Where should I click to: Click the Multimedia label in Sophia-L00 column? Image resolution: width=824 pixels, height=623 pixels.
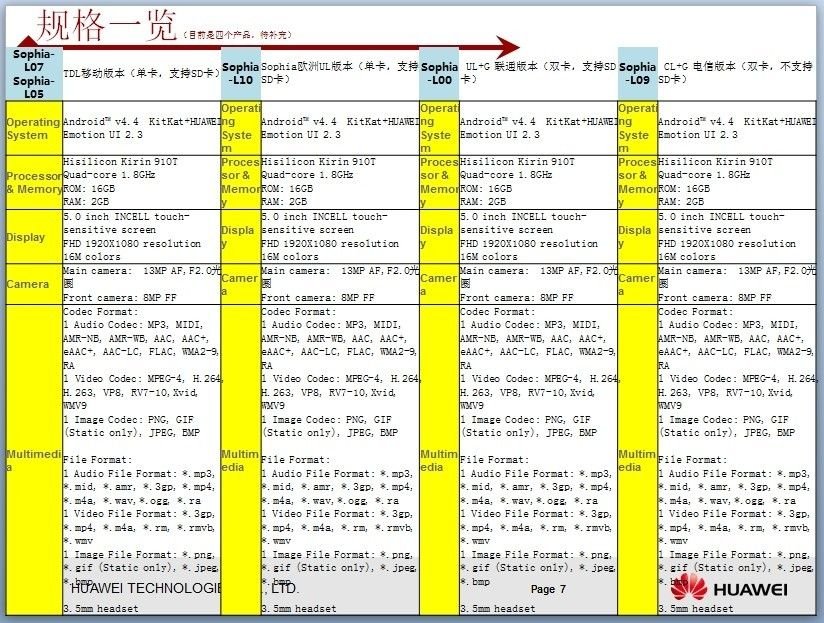tap(439, 460)
